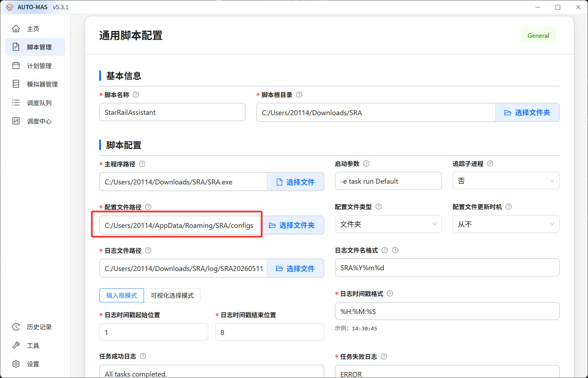Click the wrench icon beside 工具
Viewport: 588px width, 378px height.
[x=16, y=345]
